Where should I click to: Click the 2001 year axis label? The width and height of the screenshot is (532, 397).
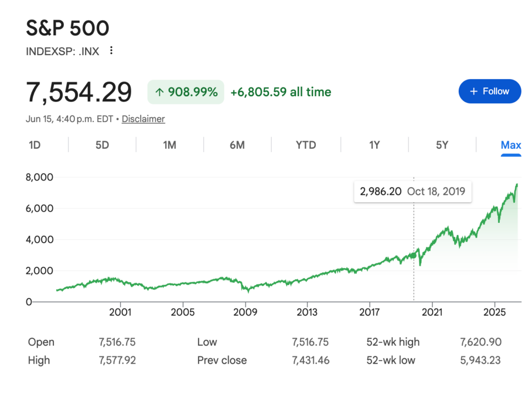120,312
